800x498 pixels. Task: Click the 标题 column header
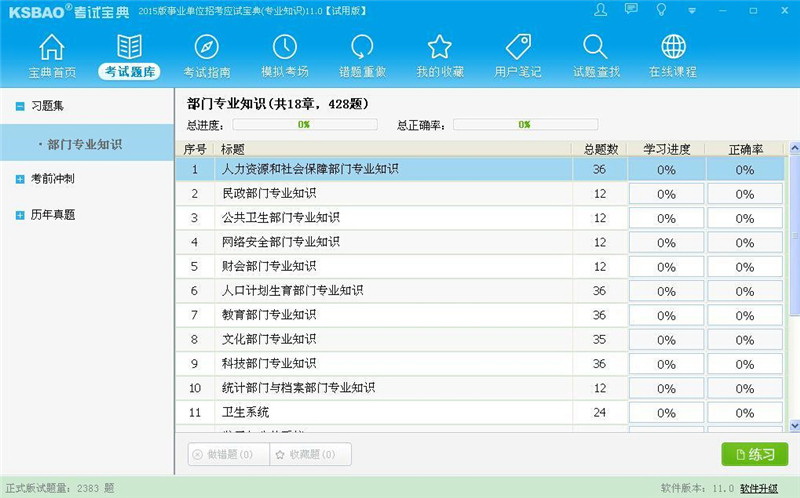point(393,149)
